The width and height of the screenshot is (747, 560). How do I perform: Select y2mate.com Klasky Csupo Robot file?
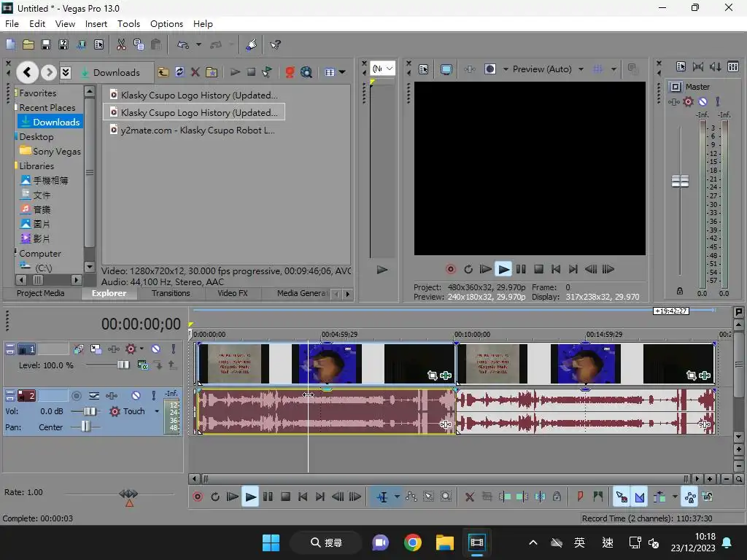click(x=192, y=130)
